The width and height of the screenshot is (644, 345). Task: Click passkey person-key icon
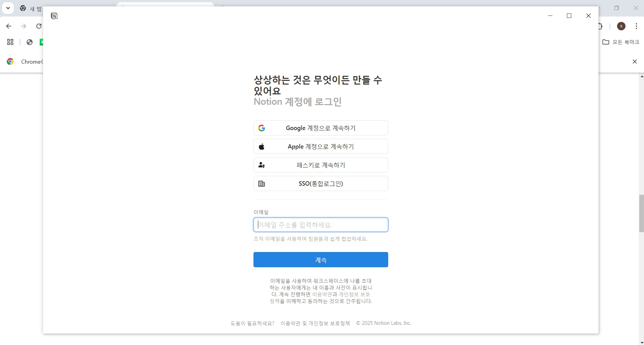click(262, 165)
